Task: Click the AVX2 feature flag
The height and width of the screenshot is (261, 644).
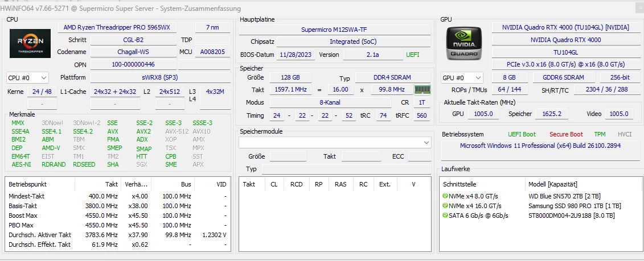Action: tap(143, 131)
